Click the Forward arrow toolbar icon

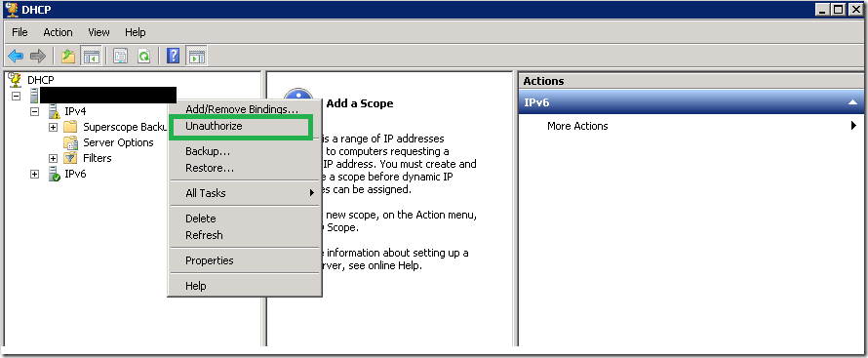38,56
